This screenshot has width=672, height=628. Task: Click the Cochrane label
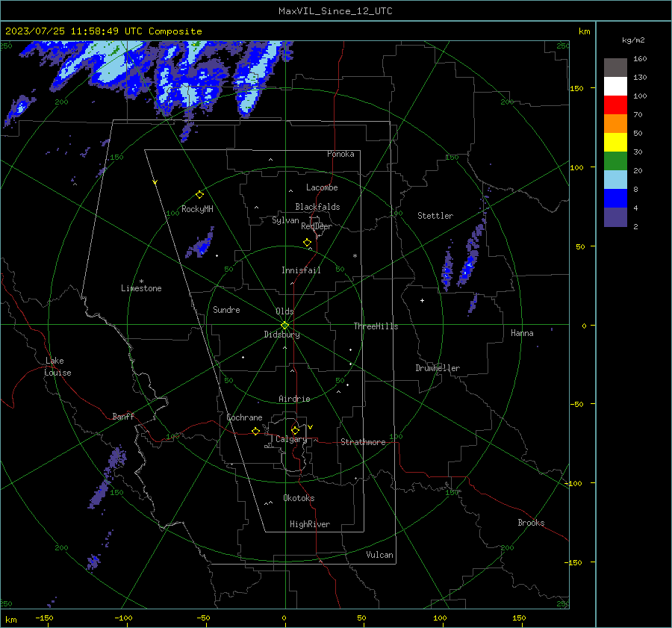pos(244,417)
